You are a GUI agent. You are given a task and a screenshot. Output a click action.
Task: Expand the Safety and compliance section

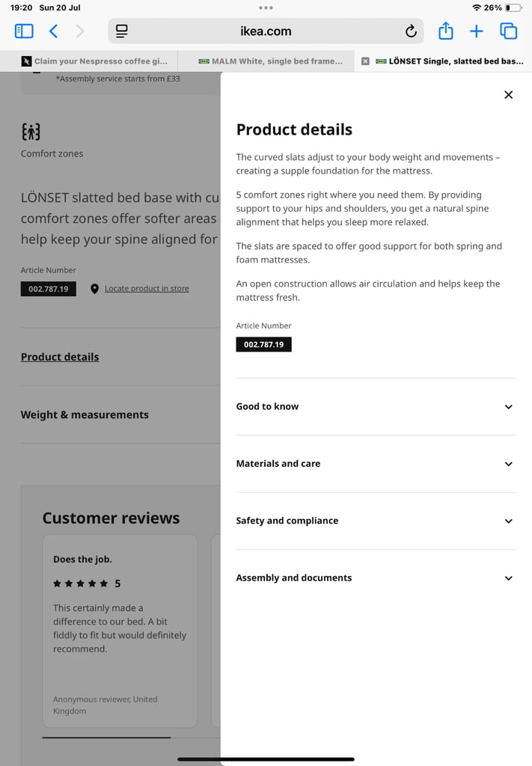pos(376,521)
